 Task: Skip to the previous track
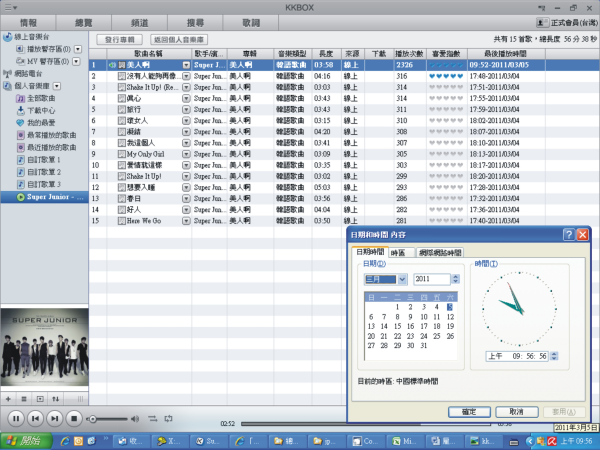click(35, 416)
